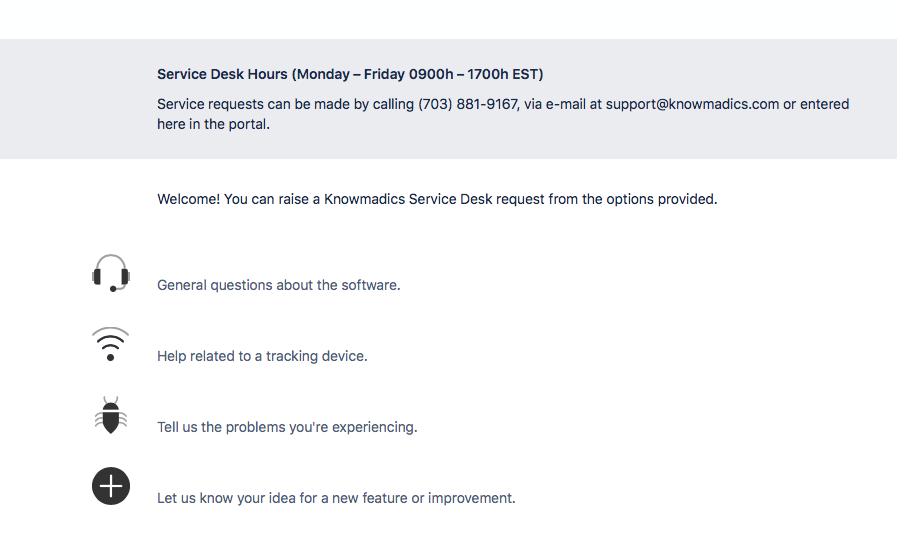Image resolution: width=897 pixels, height=550 pixels.
Task: Choose 'Let us know your idea' request
Action: click(x=336, y=498)
